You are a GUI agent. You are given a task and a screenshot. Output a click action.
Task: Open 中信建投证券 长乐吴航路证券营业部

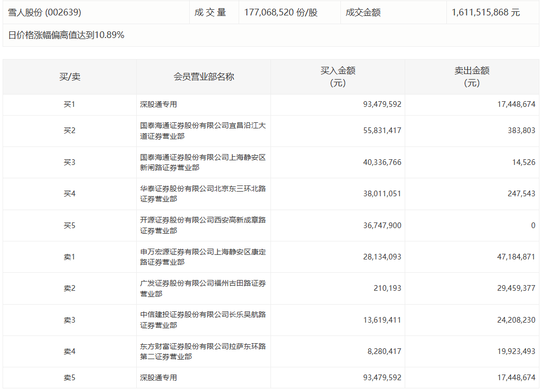203,320
